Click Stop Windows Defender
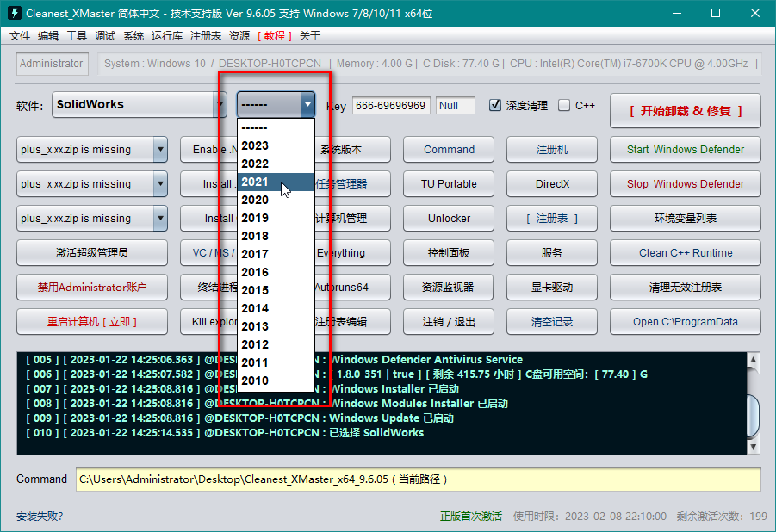Image resolution: width=776 pixels, height=532 pixels. [685, 183]
